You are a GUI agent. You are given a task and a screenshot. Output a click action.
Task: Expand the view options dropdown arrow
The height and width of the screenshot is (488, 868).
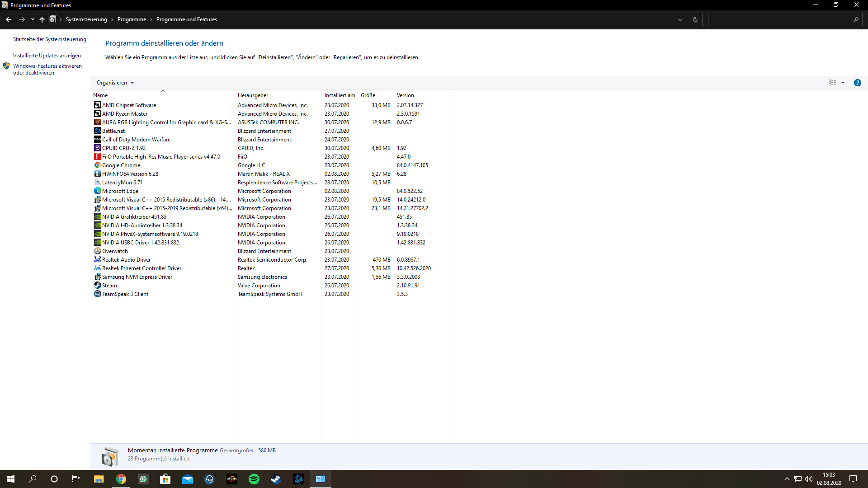[x=843, y=83]
